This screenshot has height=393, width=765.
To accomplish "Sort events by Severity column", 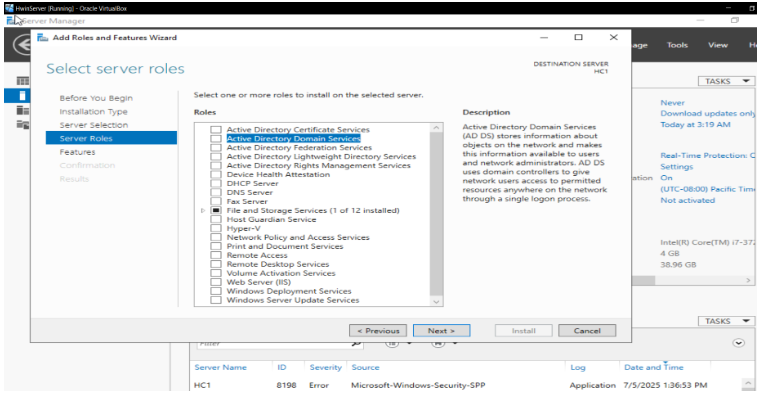I will [325, 368].
